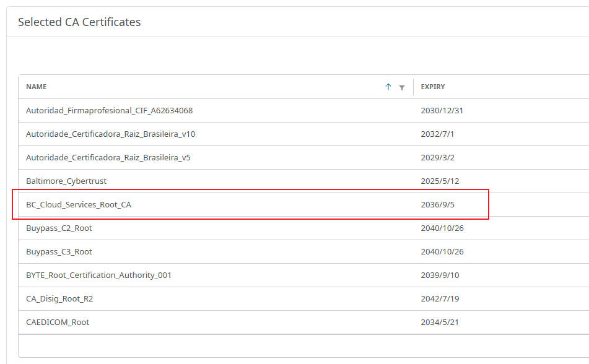The height and width of the screenshot is (364, 589).
Task: Click the NAME column header
Action: [37, 87]
